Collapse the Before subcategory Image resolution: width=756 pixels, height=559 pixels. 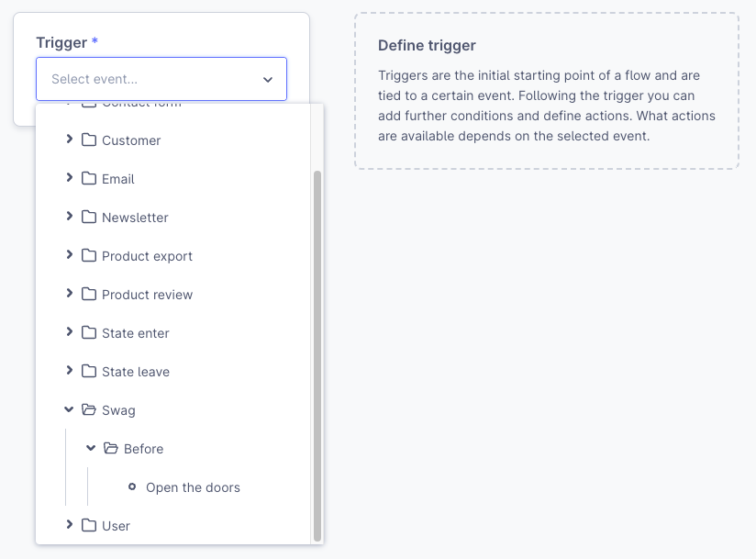tap(90, 449)
